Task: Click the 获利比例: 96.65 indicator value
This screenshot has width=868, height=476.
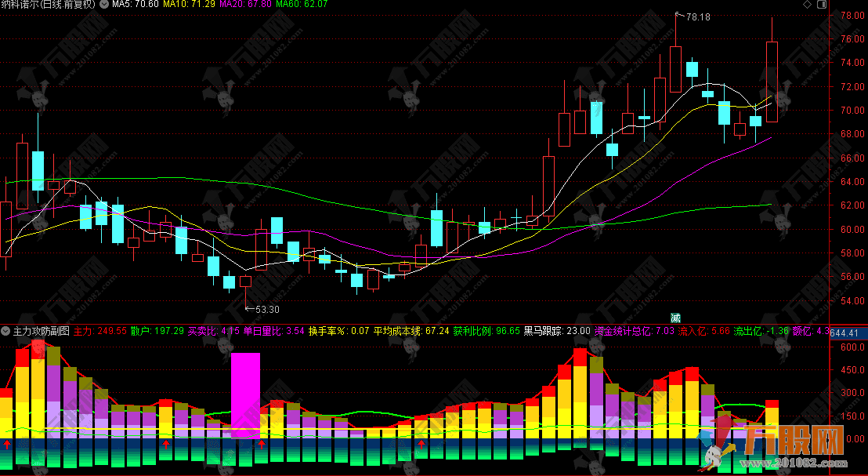Action: (486, 332)
